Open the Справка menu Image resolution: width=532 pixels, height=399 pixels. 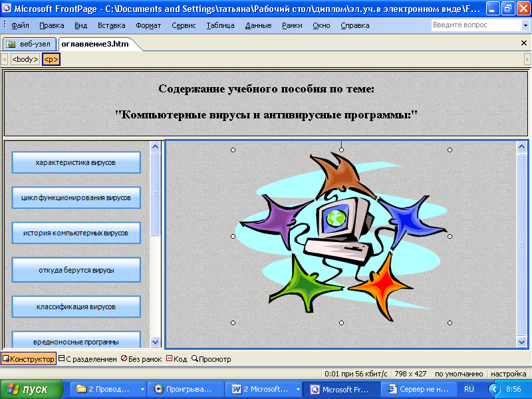coord(355,25)
